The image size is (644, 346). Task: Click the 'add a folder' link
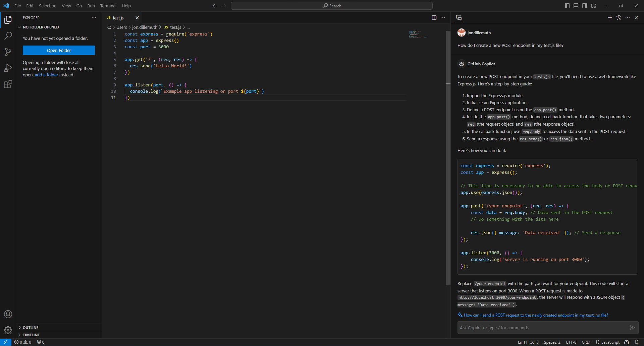pyautogui.click(x=46, y=75)
